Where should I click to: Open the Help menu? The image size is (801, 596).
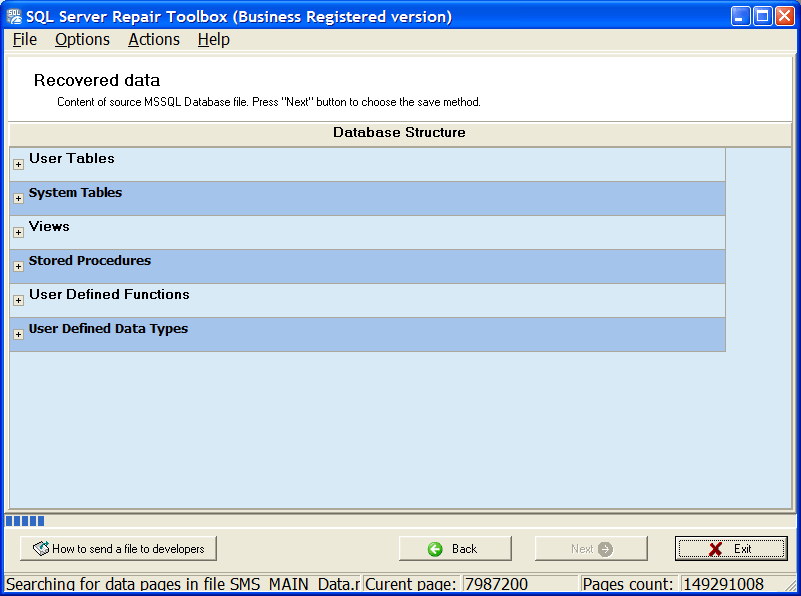click(x=214, y=39)
